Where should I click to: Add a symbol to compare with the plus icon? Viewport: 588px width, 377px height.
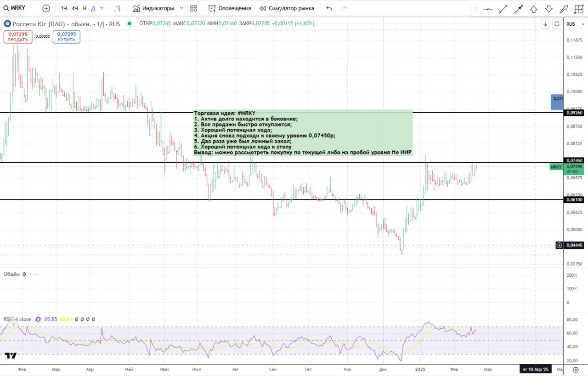pyautogui.click(x=46, y=8)
